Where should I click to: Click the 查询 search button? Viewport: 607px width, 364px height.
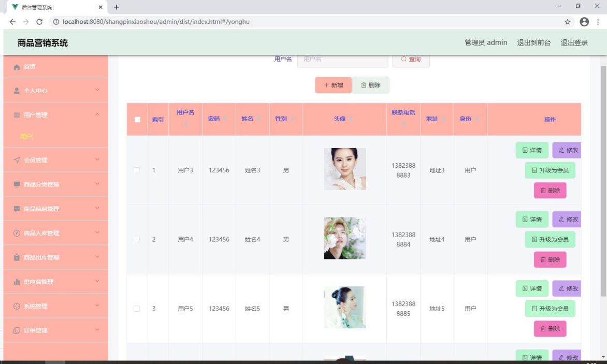click(x=411, y=59)
